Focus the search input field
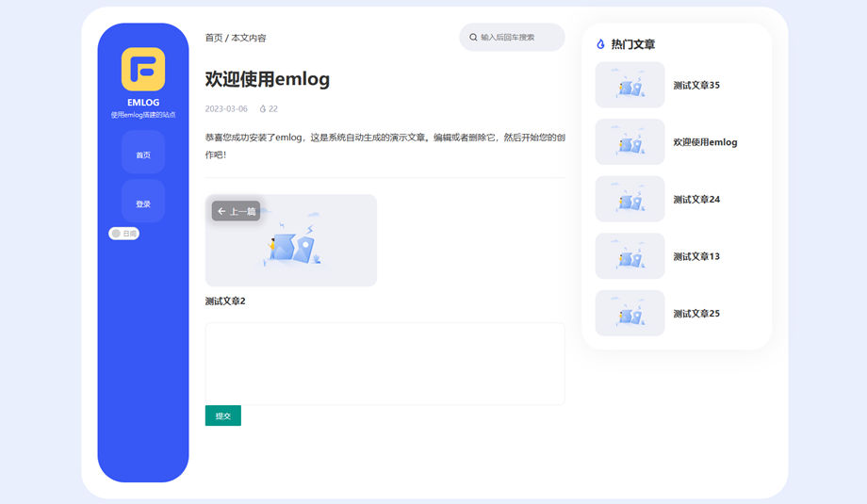The width and height of the screenshot is (867, 504). pos(512,37)
